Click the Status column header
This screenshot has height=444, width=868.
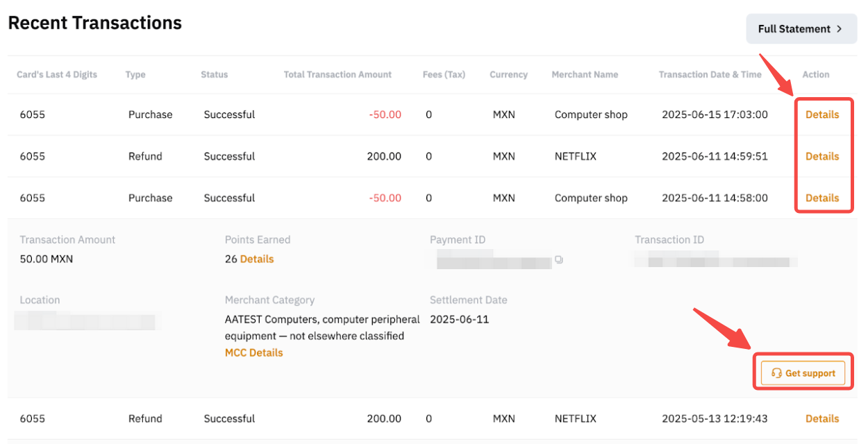click(x=214, y=74)
